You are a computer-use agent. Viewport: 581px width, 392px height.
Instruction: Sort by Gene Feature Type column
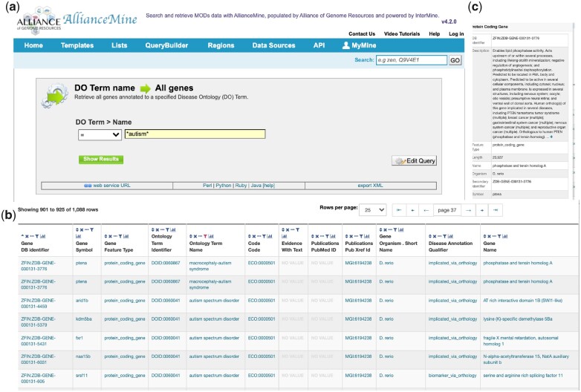point(106,236)
